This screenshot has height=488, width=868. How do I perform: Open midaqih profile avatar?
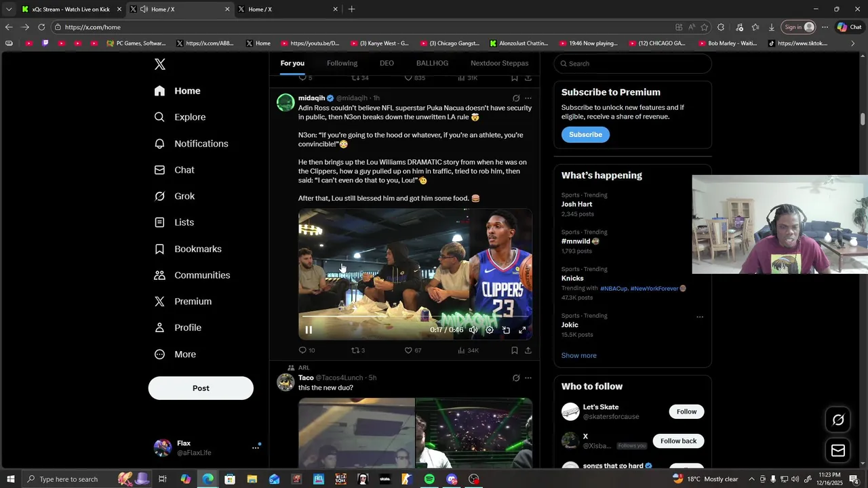[x=285, y=102]
